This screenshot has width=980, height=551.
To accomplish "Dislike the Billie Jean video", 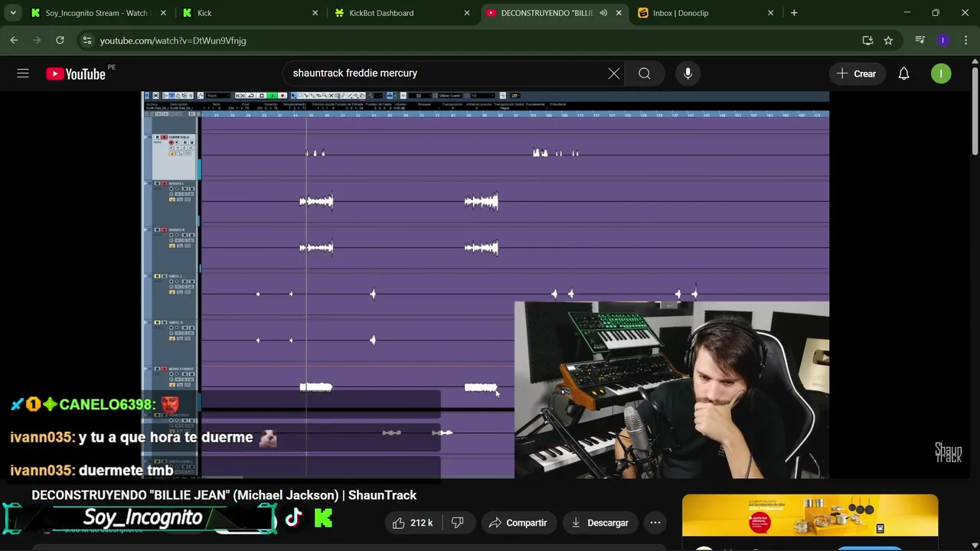I will [457, 523].
